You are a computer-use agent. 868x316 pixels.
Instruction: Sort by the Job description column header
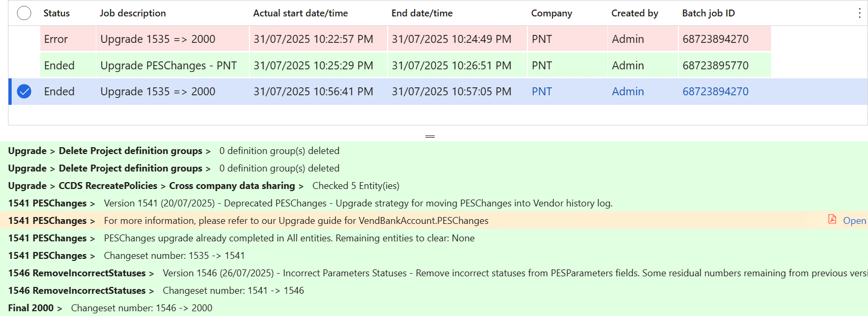(x=133, y=13)
